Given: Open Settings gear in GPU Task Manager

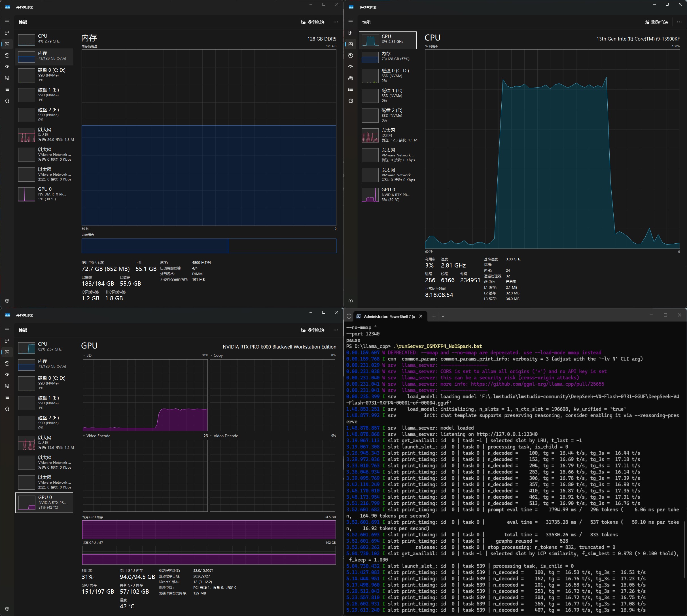Looking at the screenshot, I should [x=7, y=609].
